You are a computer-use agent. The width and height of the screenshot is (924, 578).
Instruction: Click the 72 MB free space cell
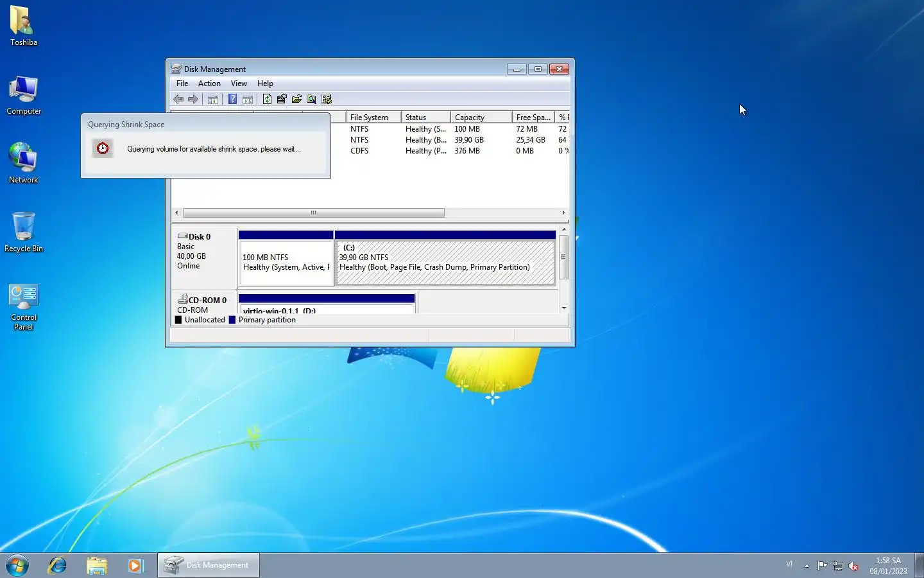pyautogui.click(x=527, y=129)
